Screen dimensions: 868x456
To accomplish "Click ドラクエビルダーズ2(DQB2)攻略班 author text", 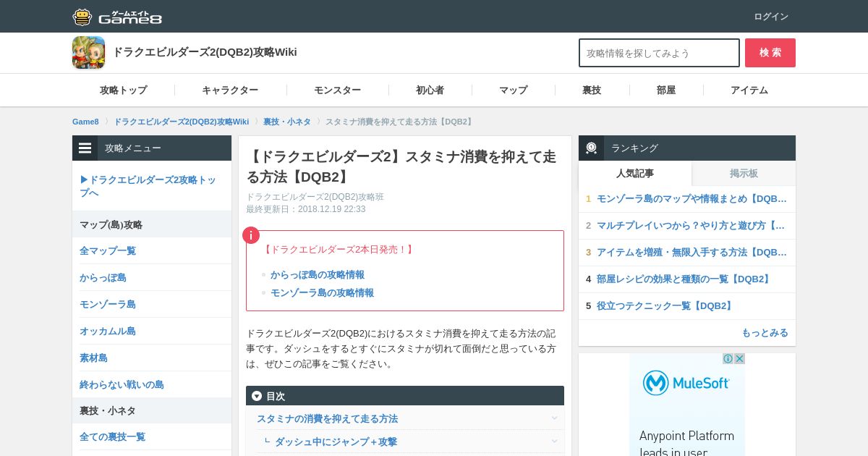I will 315,197.
